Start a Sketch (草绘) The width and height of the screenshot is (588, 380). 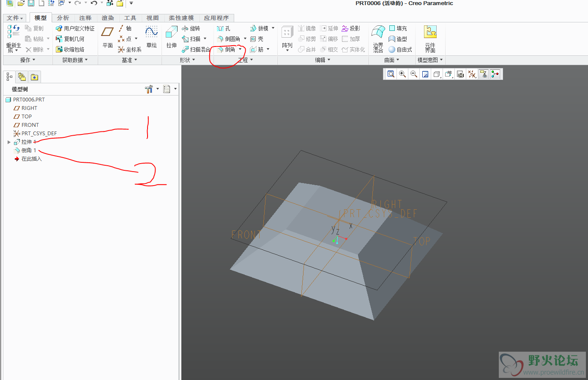[x=151, y=37]
